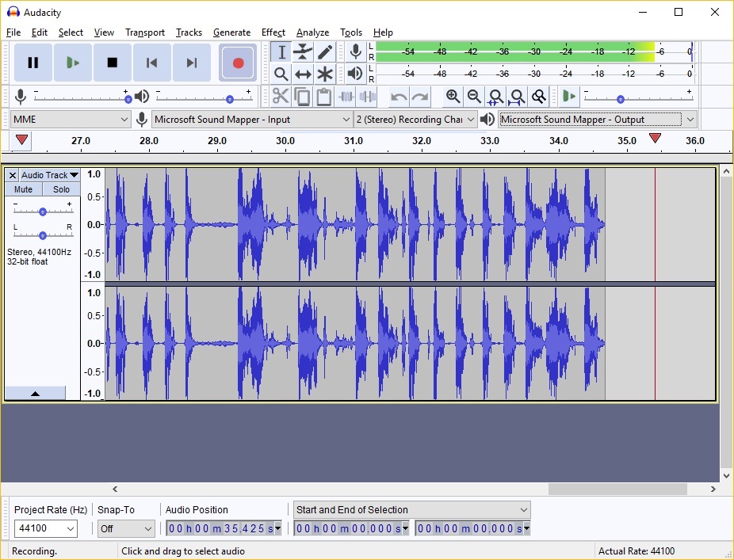Viewport: 734px width, 560px height.
Task: Open the Select menu
Action: 71,32
